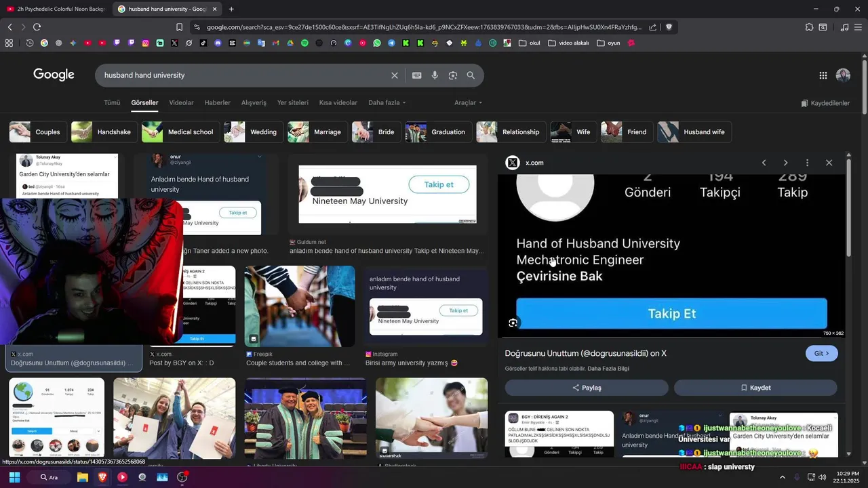Screen dimensions: 868x488
Task: Start voice search with the microphone icon
Action: coord(435,75)
